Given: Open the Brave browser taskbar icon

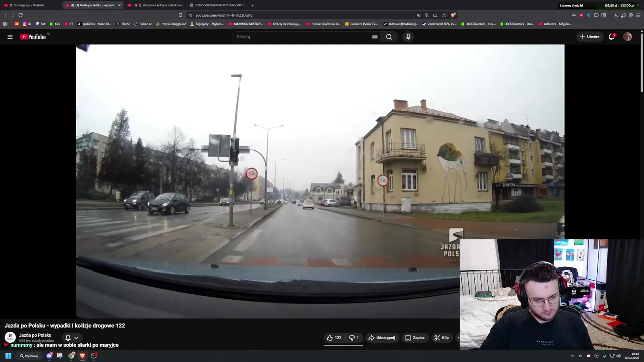Looking at the screenshot, I should coord(83,356).
